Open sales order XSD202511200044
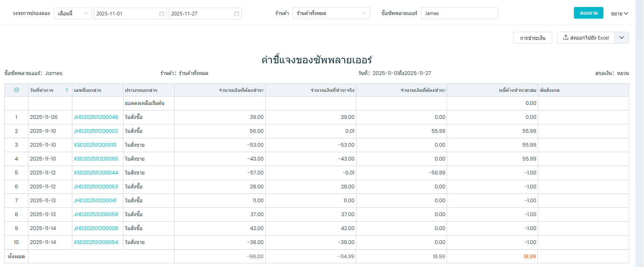 (x=96, y=173)
